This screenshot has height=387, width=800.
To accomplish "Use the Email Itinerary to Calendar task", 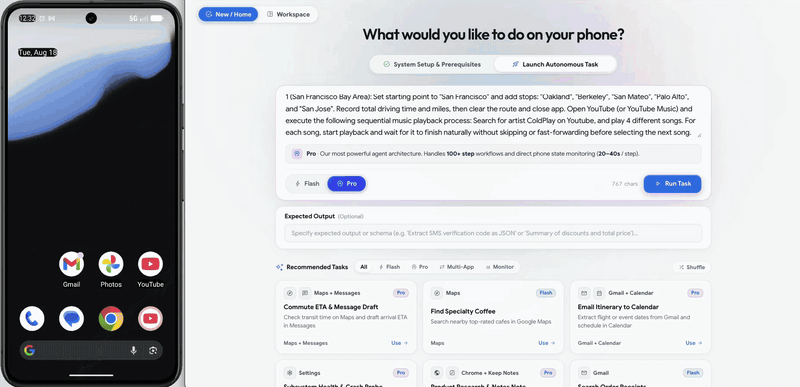I will point(694,343).
